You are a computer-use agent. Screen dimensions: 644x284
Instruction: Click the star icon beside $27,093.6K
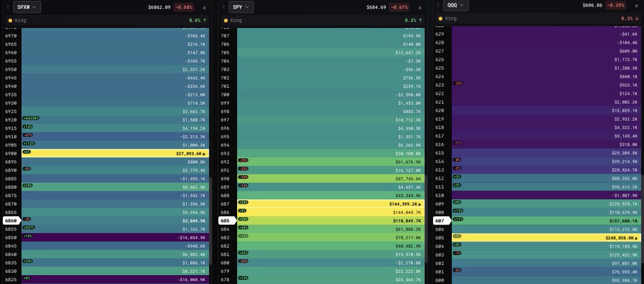tap(204, 153)
